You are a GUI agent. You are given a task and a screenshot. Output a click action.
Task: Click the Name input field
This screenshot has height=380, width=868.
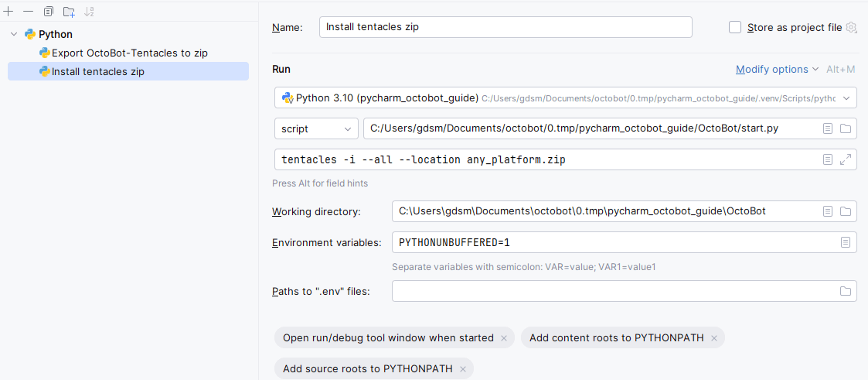tap(505, 27)
